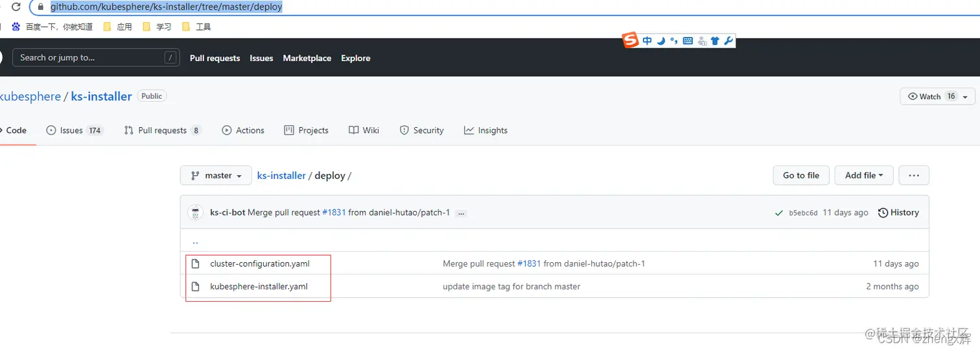Open the master branch dropdown
The image size is (980, 351).
(216, 175)
